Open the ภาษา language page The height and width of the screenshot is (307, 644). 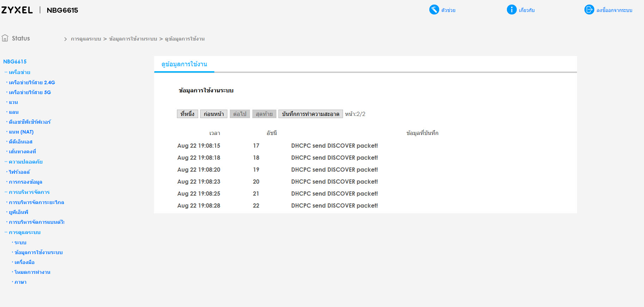[20, 282]
